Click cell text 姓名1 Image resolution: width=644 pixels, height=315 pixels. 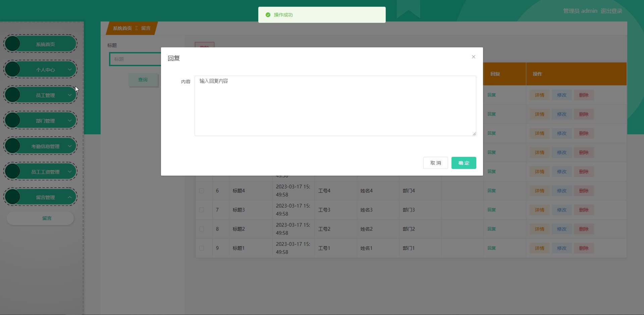click(366, 248)
